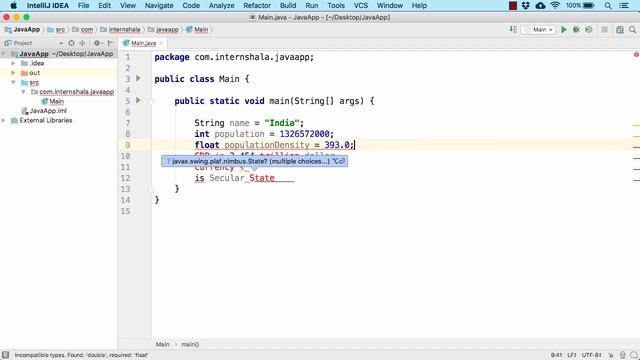Click main() in the bottom editor breadcrumb
The height and width of the screenshot is (360, 640).
tap(190, 344)
